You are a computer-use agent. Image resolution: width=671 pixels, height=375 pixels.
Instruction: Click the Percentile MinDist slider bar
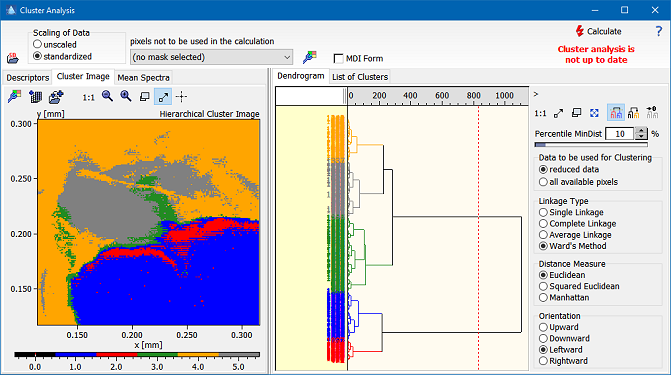[x=591, y=145]
